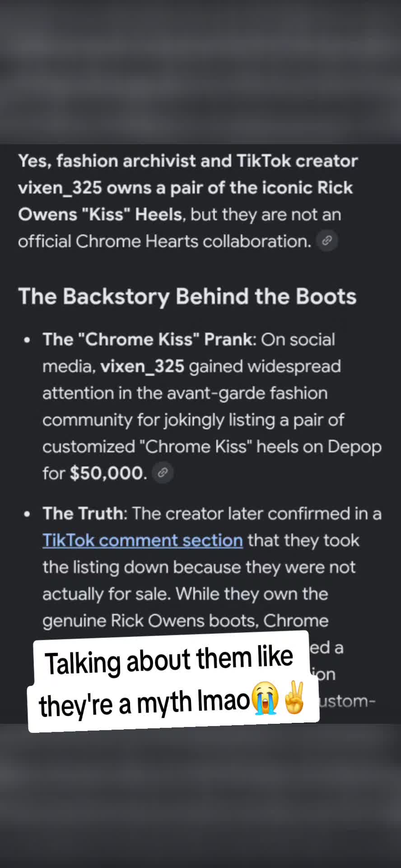Click 'official Chrome Hearts collaboration' text

(165, 241)
